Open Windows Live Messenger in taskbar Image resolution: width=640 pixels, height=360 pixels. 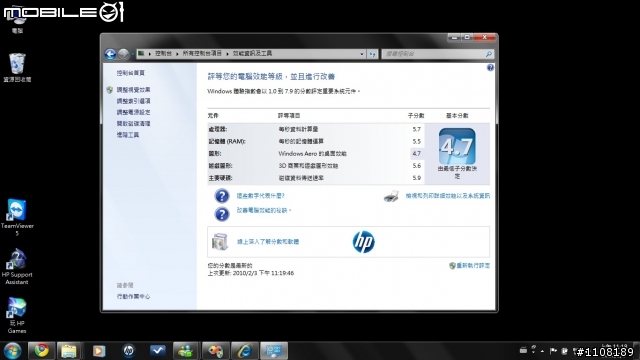[186, 351]
